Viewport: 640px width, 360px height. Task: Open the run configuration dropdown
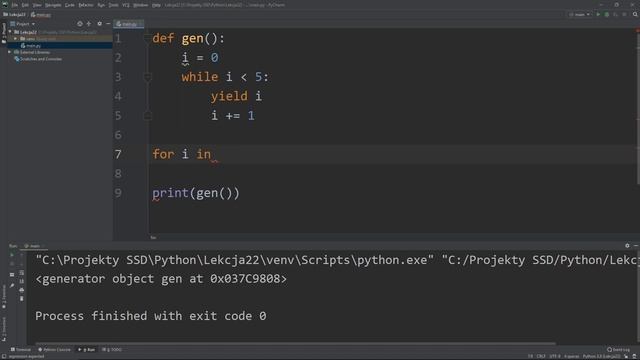(580, 15)
